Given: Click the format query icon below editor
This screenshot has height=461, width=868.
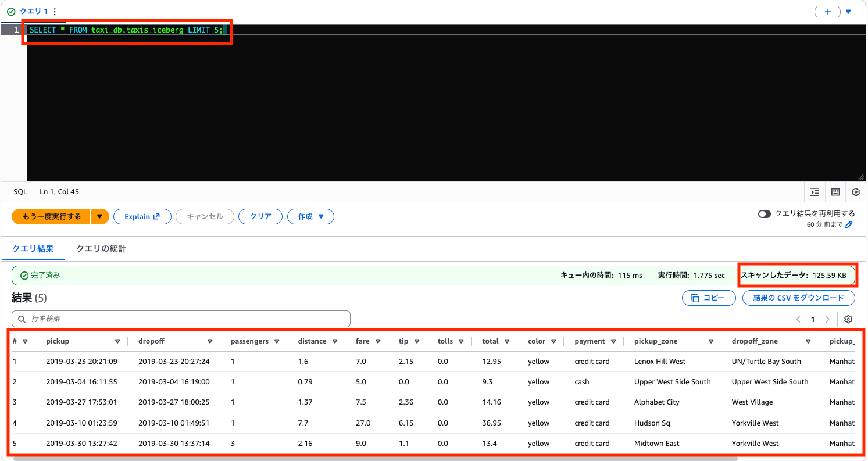Looking at the screenshot, I should click(815, 192).
